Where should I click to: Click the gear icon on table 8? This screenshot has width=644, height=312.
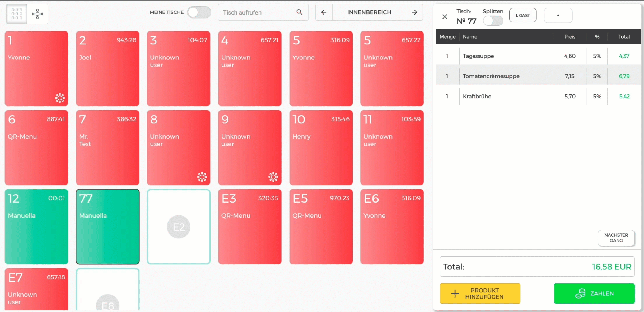point(202,177)
